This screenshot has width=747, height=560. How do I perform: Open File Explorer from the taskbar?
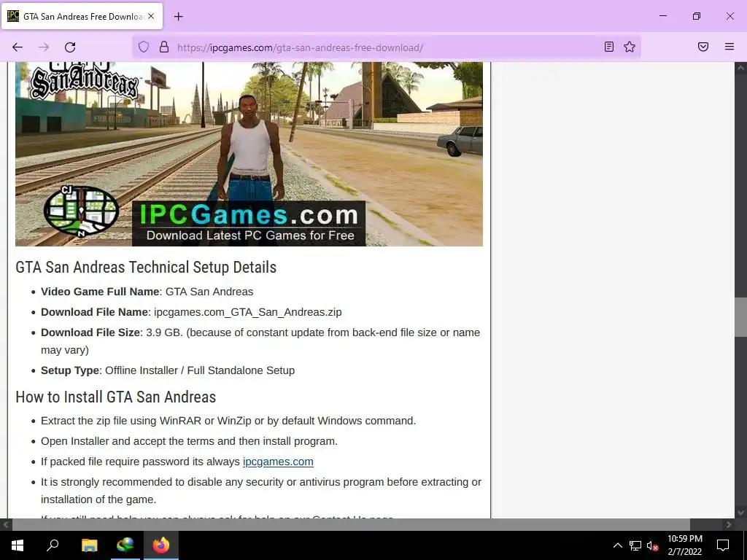pyautogui.click(x=89, y=545)
